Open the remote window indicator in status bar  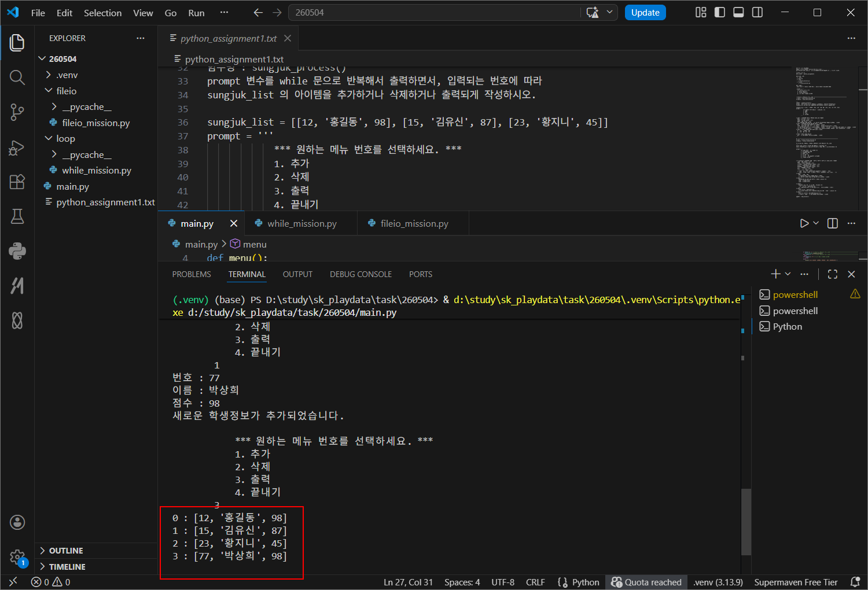[x=13, y=582]
